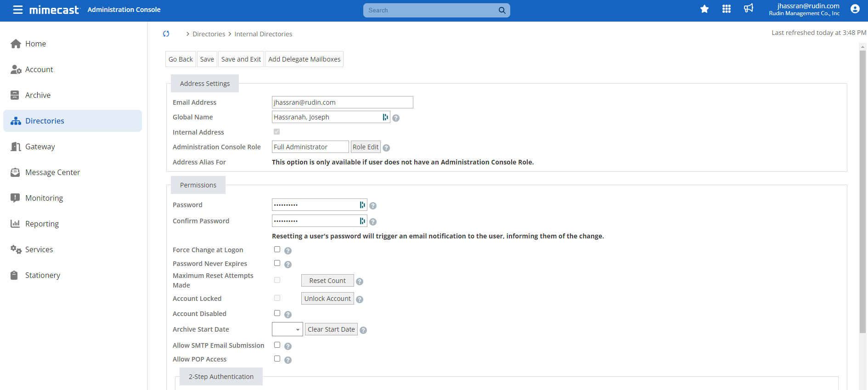Click help icon for Allow POP Access
The image size is (868, 390).
click(x=288, y=360)
